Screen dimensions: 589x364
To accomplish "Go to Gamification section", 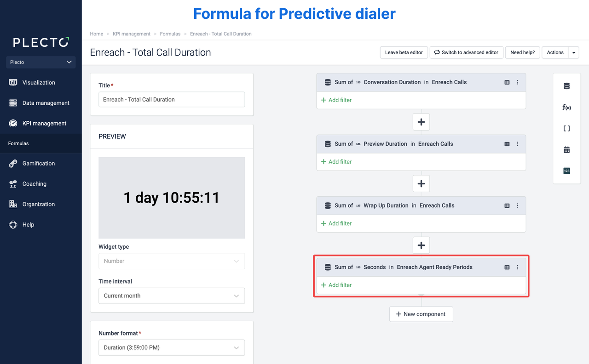I will click(39, 163).
